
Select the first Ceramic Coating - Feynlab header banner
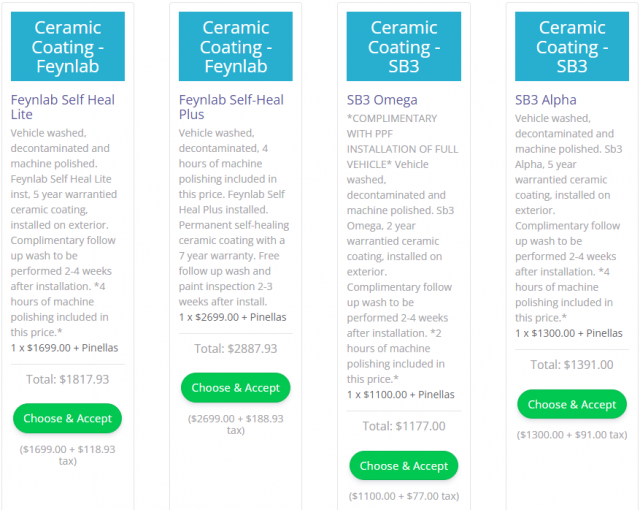68,47
